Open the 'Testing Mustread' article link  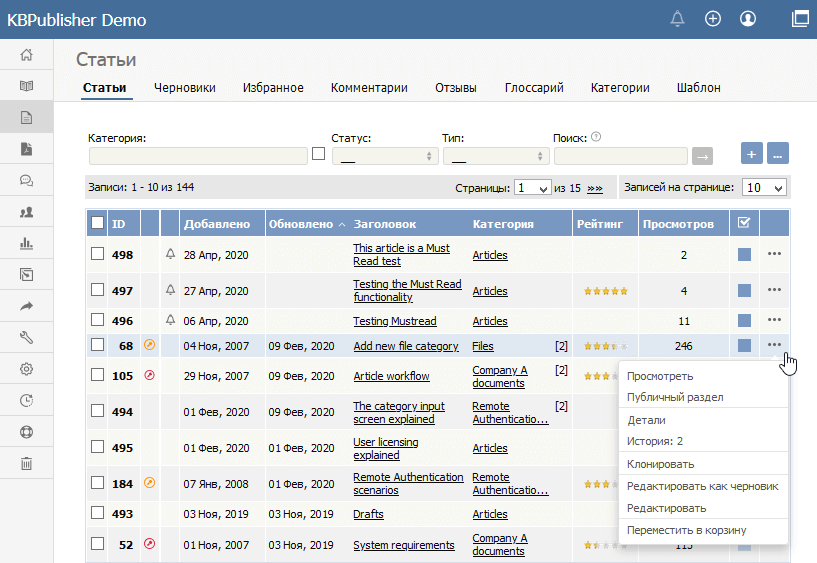coord(394,321)
